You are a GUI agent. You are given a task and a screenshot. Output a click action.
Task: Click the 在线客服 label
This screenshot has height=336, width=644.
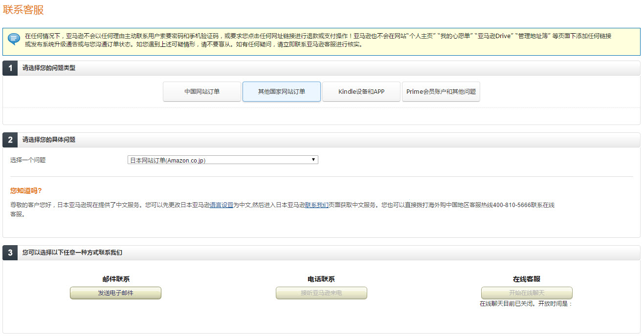(x=527, y=279)
